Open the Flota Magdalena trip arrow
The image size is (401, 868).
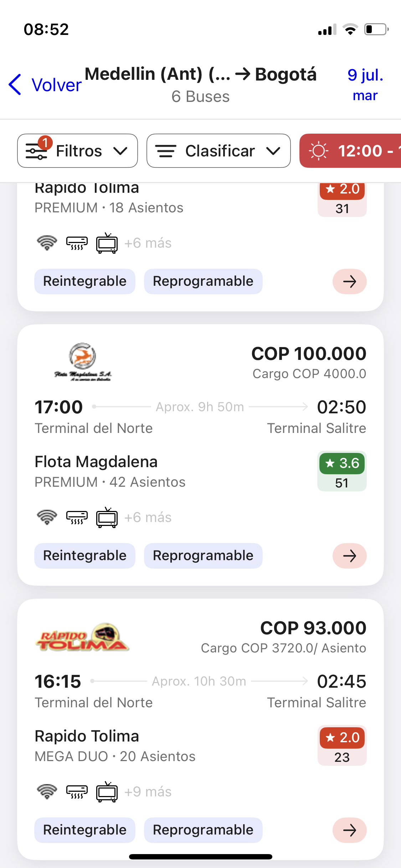click(x=349, y=556)
